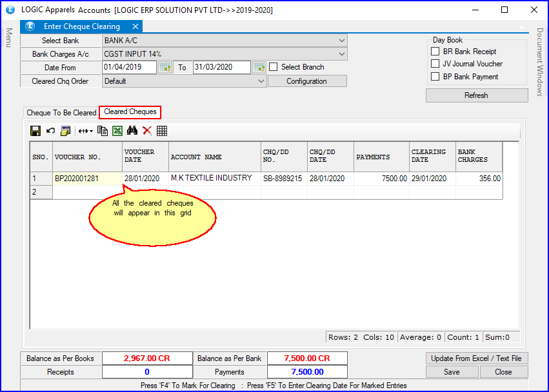Click the floppy disk save icon in grid toolbar
Image resolution: width=549 pixels, height=392 pixels.
[x=35, y=131]
